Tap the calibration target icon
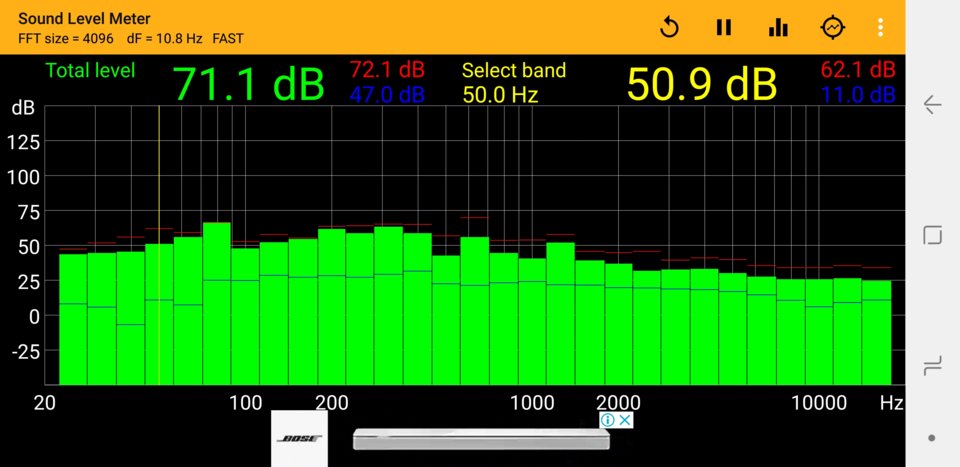Viewport: 960px width, 467px height. pos(833,27)
